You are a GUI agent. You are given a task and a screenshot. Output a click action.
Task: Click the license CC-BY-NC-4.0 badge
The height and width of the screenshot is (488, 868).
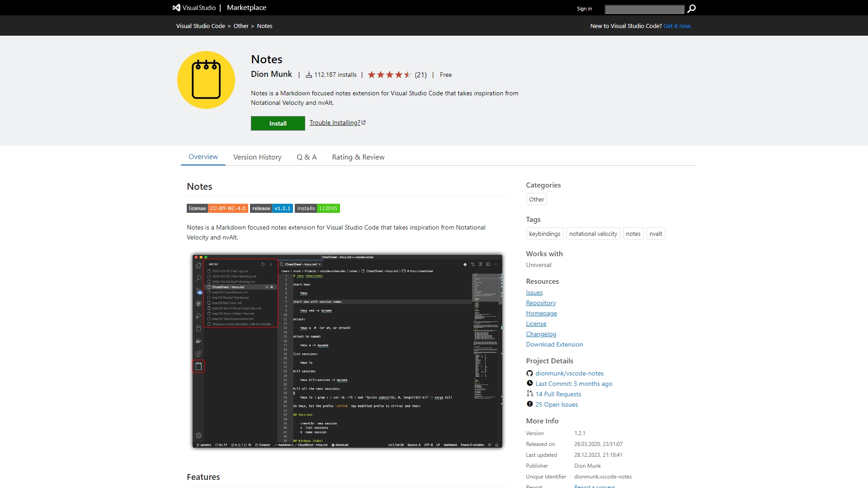[217, 208]
